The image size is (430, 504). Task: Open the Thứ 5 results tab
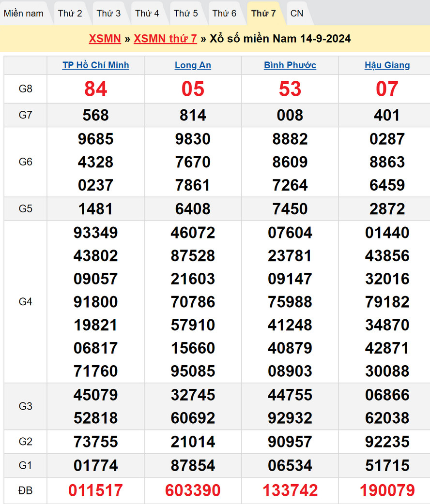pos(186,14)
